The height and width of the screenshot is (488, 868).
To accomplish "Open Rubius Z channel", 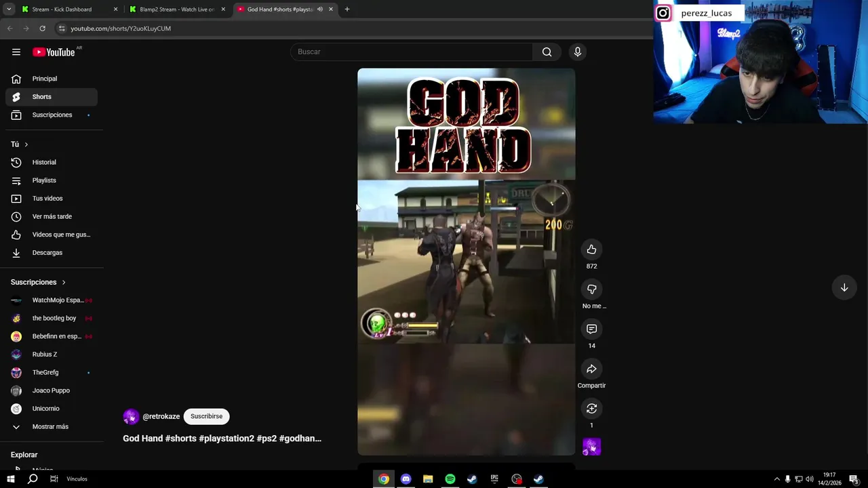I will tap(52, 354).
